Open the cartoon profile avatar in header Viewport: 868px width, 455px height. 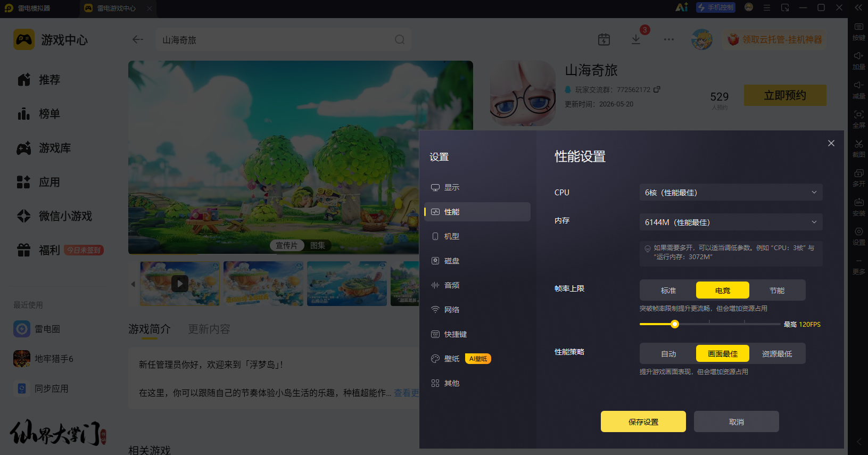click(x=702, y=39)
